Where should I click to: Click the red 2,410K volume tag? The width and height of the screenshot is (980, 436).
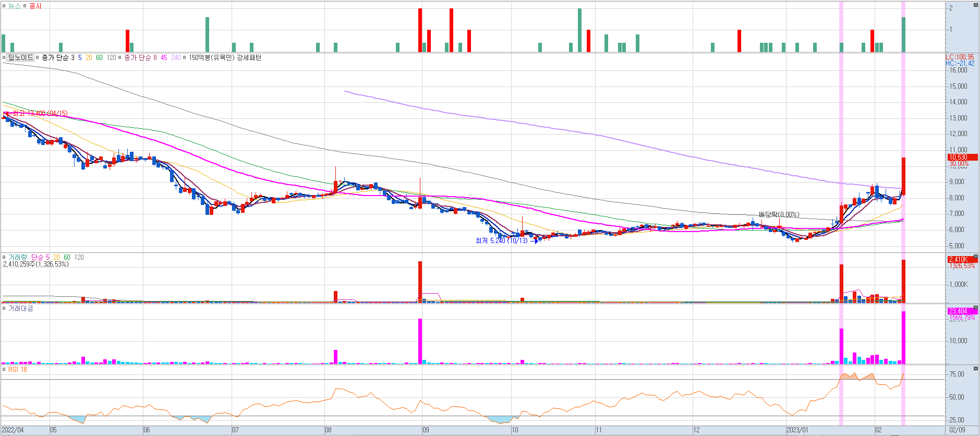[x=962, y=259]
